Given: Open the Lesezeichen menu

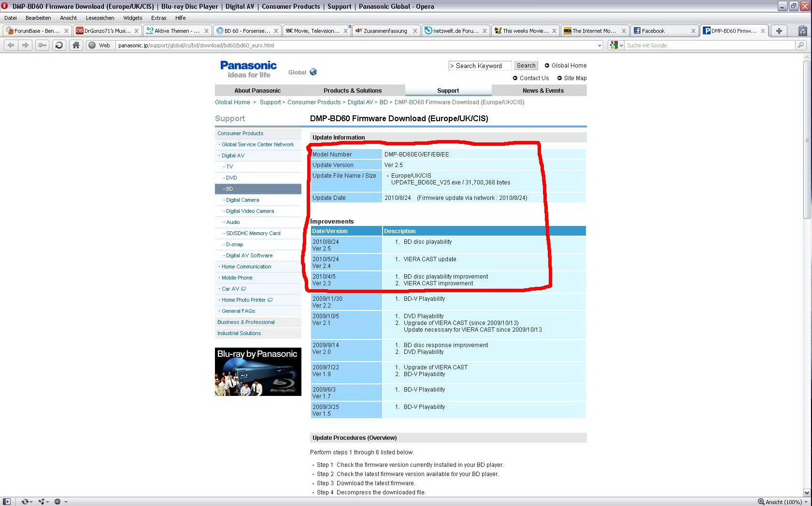Looking at the screenshot, I should (100, 18).
